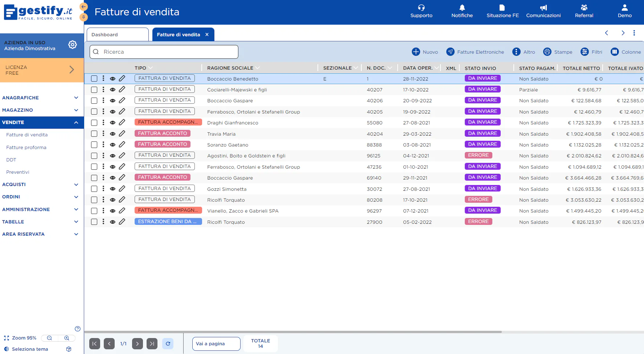This screenshot has width=644, height=354.
Task: Expand the TABELLE menu section
Action: click(42, 222)
